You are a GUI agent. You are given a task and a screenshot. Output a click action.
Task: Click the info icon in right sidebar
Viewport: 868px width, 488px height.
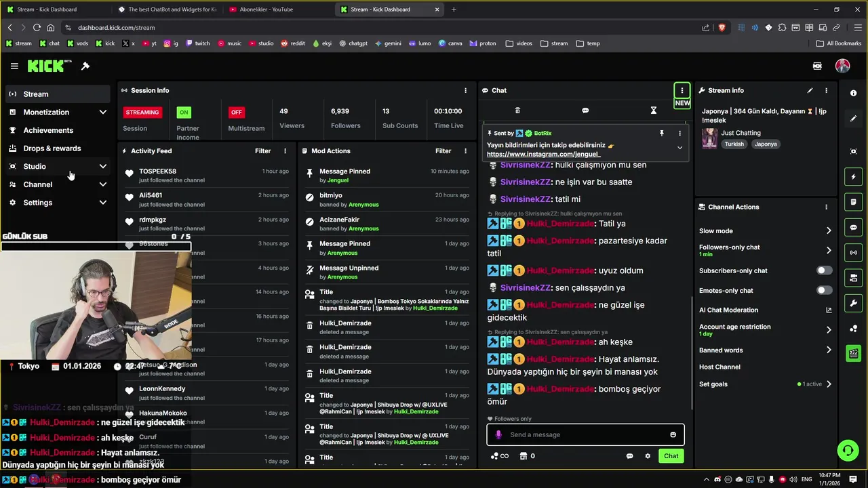point(854,93)
